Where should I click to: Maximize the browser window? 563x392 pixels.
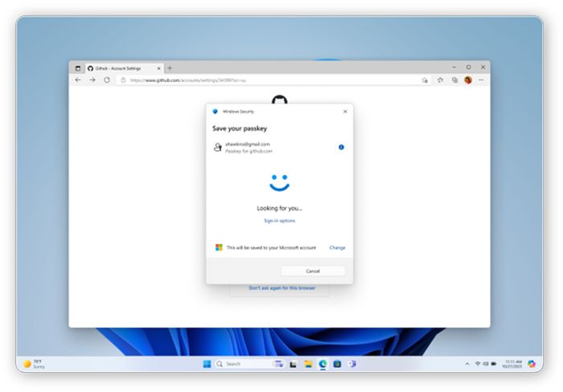[469, 67]
